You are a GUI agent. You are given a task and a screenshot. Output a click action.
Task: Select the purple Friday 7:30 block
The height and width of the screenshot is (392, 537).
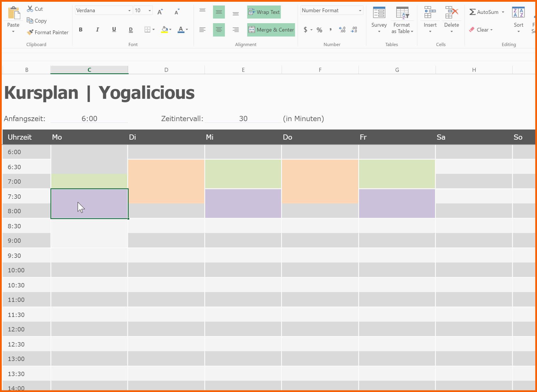[x=397, y=204]
